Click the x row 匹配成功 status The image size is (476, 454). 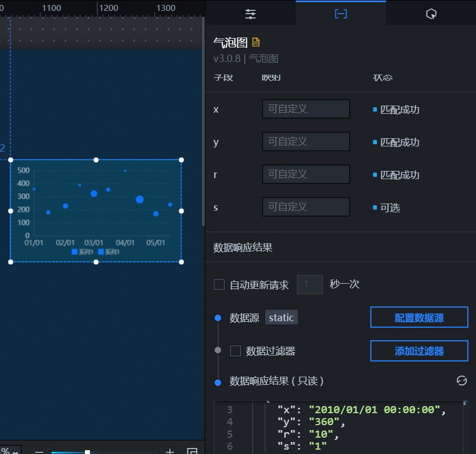click(x=396, y=109)
